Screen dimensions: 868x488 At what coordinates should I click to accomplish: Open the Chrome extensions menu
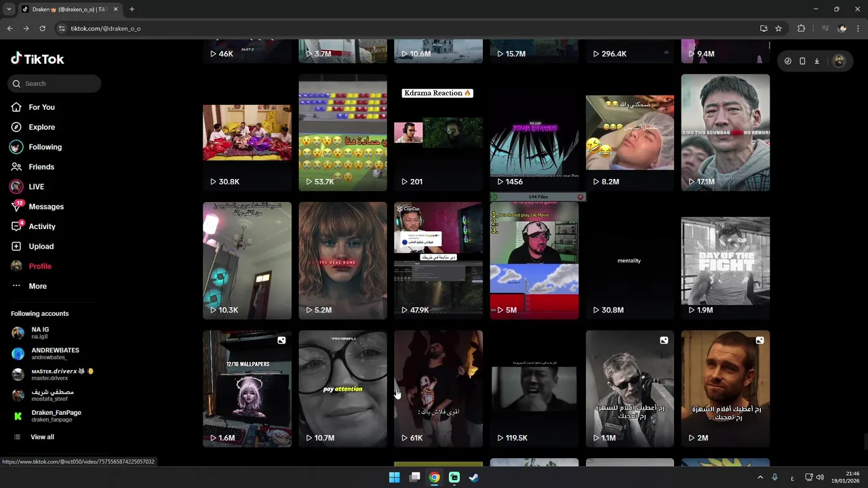coord(801,28)
